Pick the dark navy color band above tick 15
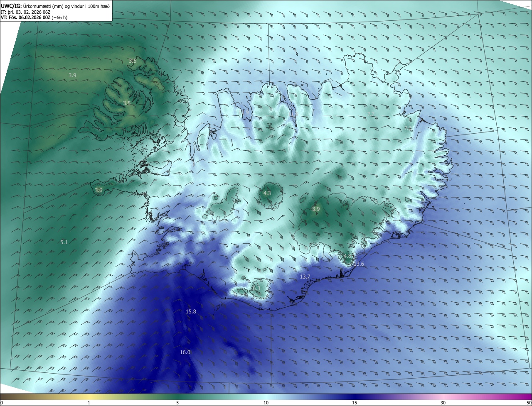The image size is (532, 406). click(355, 396)
